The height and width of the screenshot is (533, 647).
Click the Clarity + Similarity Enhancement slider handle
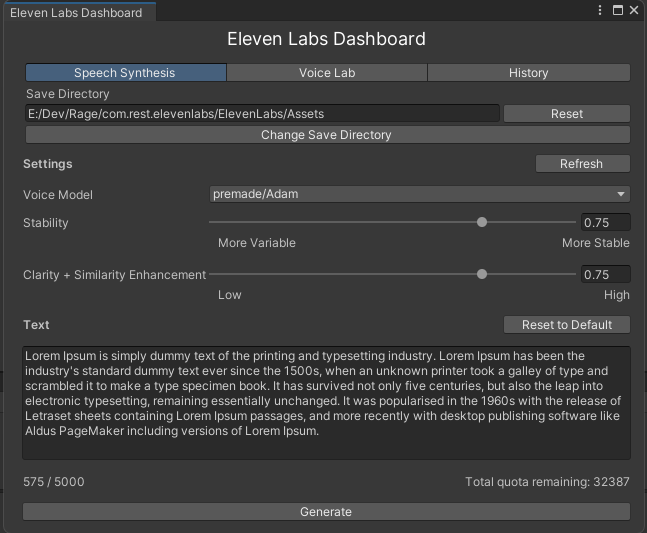pos(482,274)
